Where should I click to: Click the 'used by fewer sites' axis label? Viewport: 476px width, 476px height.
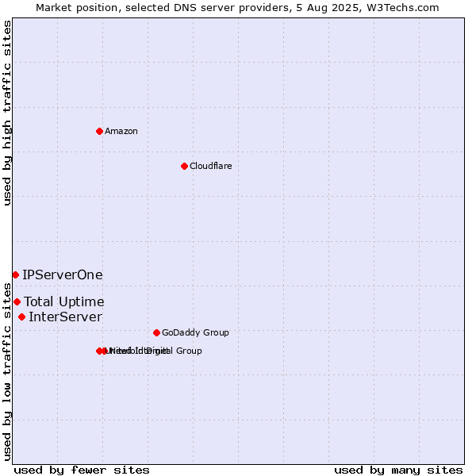(82, 470)
